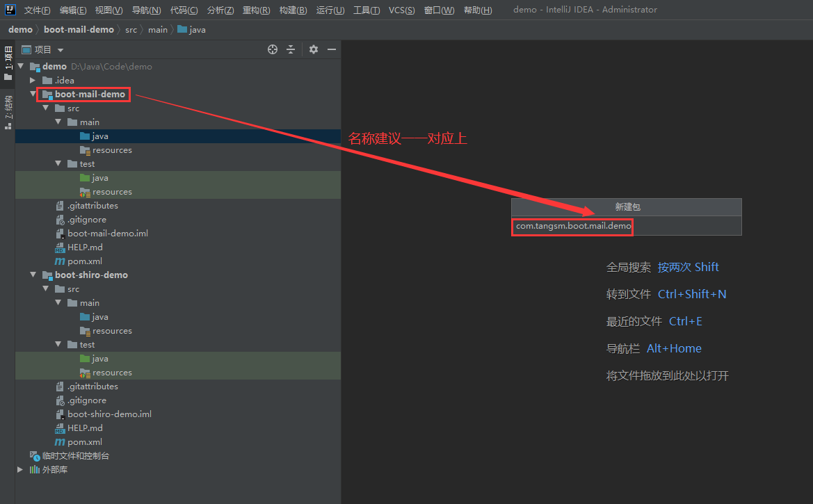
Task: Click the 外部库 library icon
Action: pos(35,470)
